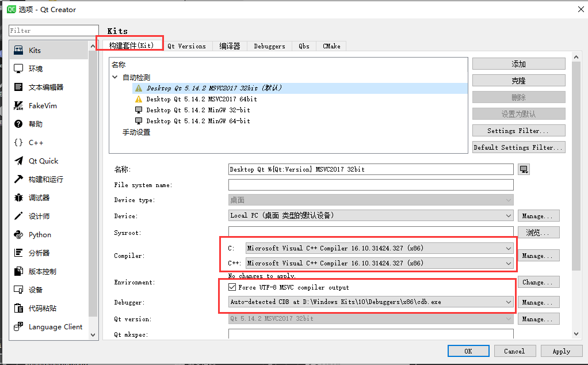Viewport: 588px width, 365px height.
Task: Focus the Sysroot path field
Action: click(371, 231)
